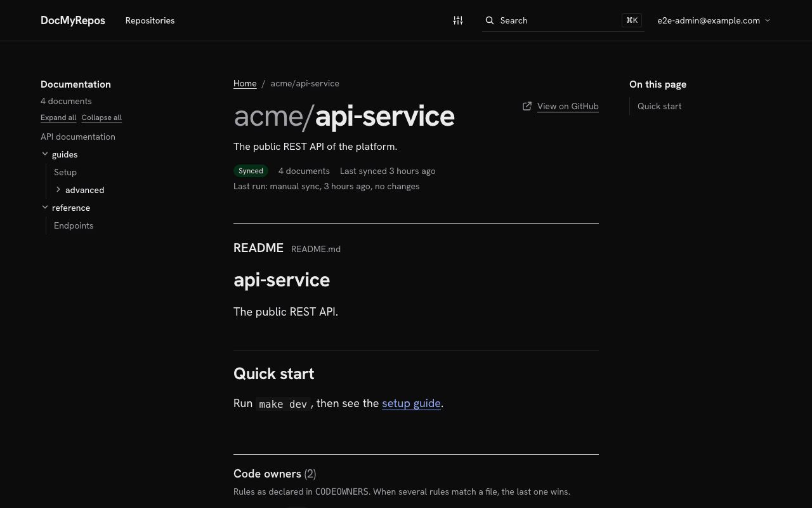The image size is (812, 508).
Task: Expand the advanced folder chevron
Action: pyautogui.click(x=58, y=190)
